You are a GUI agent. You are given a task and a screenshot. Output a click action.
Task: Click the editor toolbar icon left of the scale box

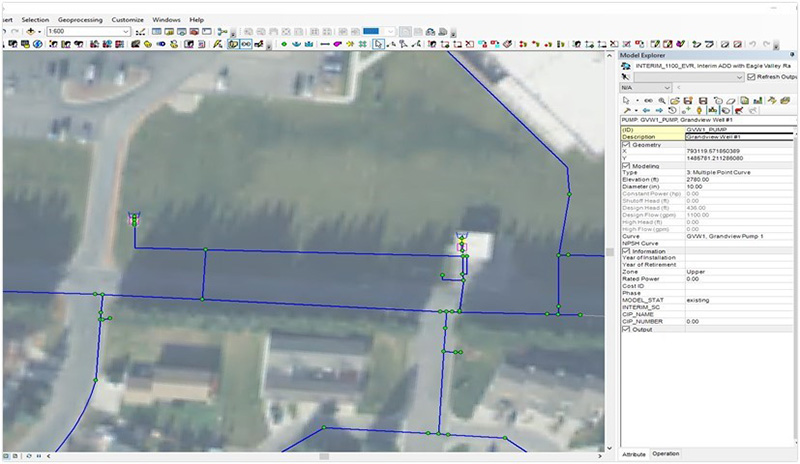click(140, 31)
